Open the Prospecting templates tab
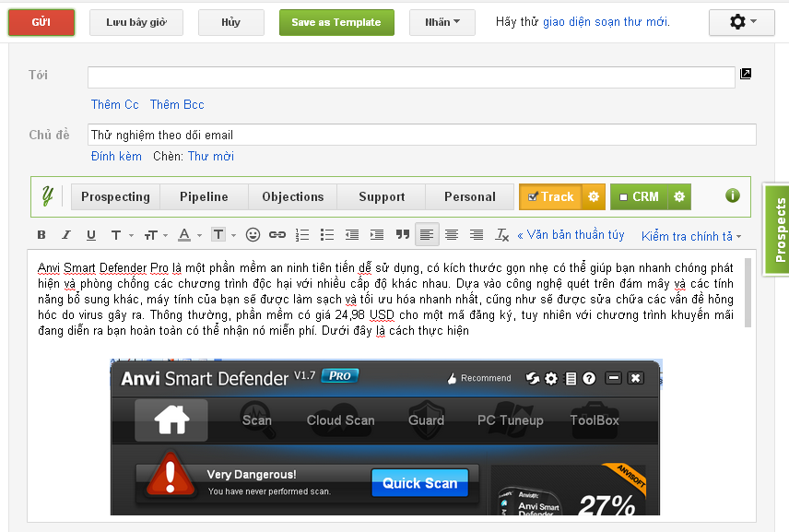Screen dimensions: 789x532 116,196
